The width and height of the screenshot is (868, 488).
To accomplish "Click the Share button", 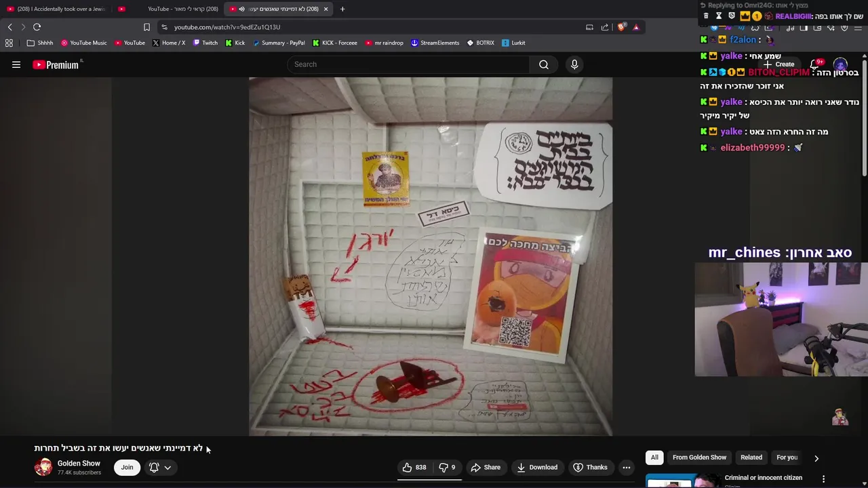I will click(x=486, y=467).
